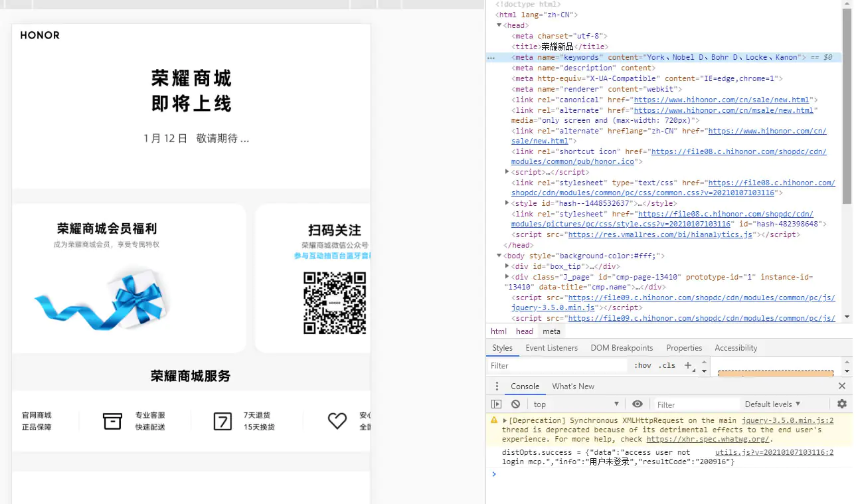This screenshot has width=856, height=504.
Task: Expand the div J_page node
Action: pos(507,277)
